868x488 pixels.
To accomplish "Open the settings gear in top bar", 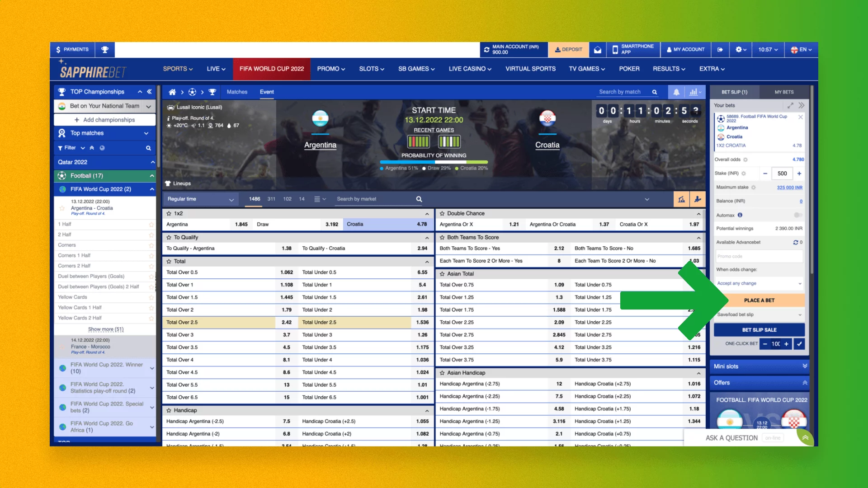I will 738,50.
